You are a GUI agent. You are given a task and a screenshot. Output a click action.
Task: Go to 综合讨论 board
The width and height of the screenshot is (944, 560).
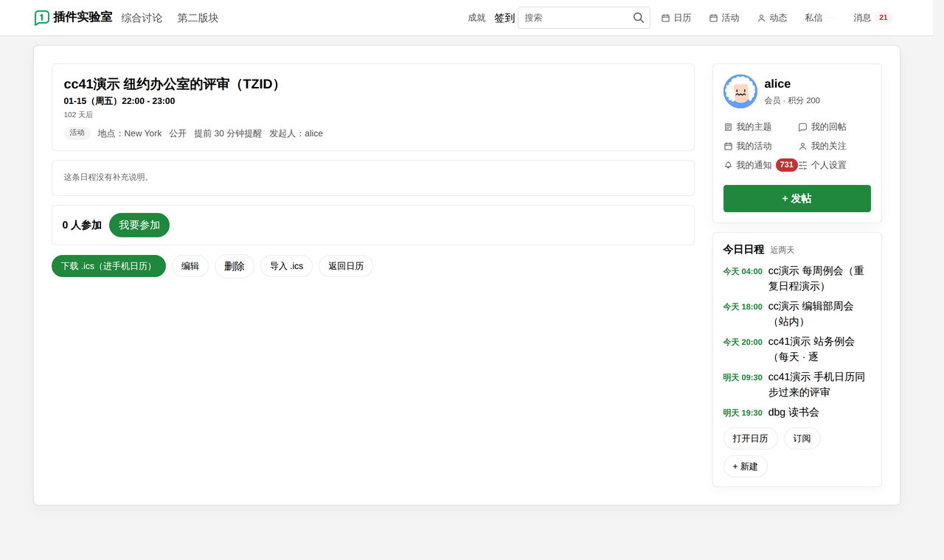tap(142, 18)
